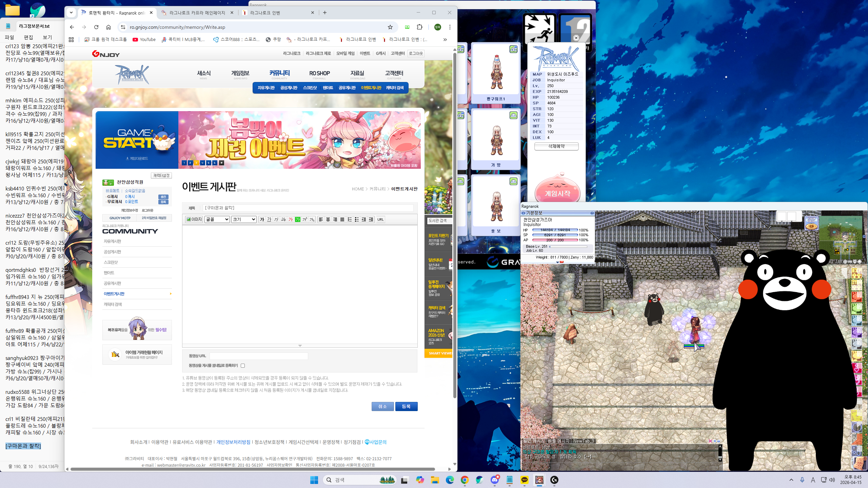Expand the Chrome tab search dropdown
868x488 pixels.
click(71, 13)
